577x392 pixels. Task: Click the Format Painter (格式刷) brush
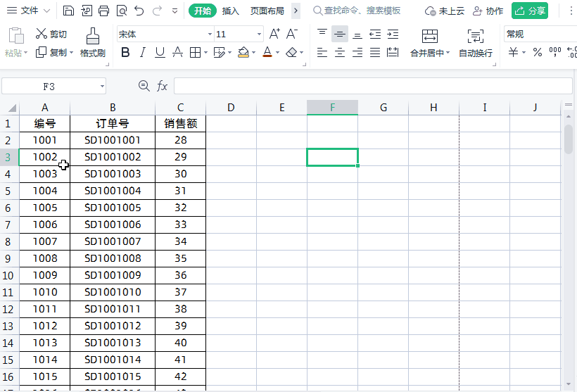click(93, 43)
